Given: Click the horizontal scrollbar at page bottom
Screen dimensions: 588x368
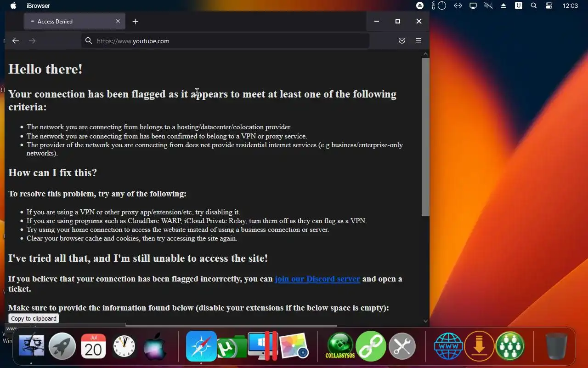Looking at the screenshot, I should click(231, 326).
